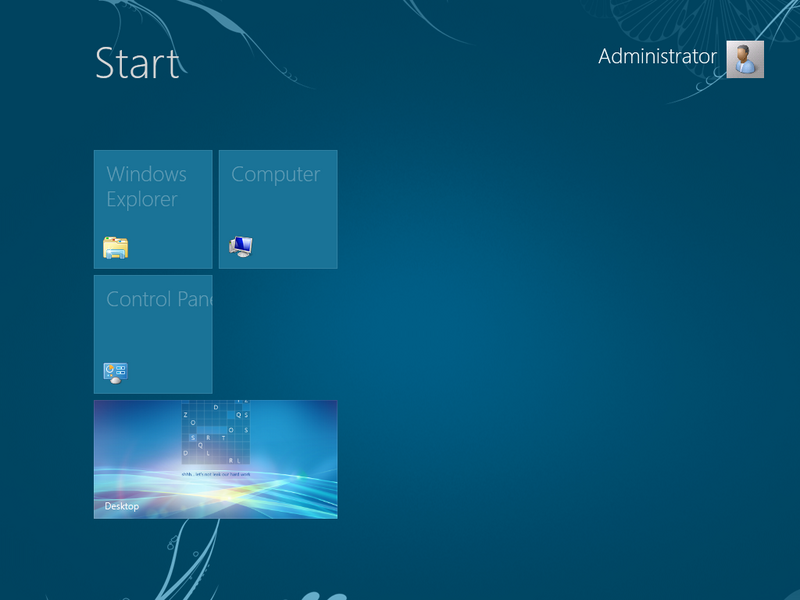Open the Desktop tile thumbnail
Screen dimensions: 800x600
click(216, 459)
